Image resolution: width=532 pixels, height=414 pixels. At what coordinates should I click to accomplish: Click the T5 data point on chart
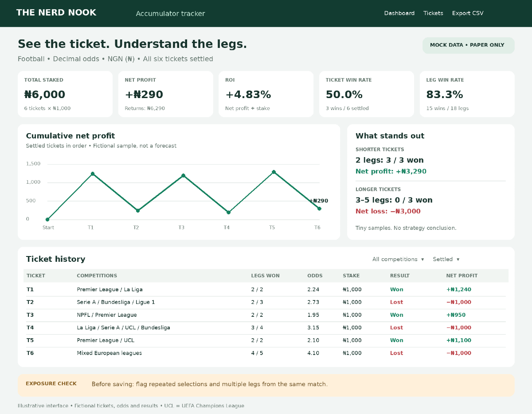click(x=274, y=172)
